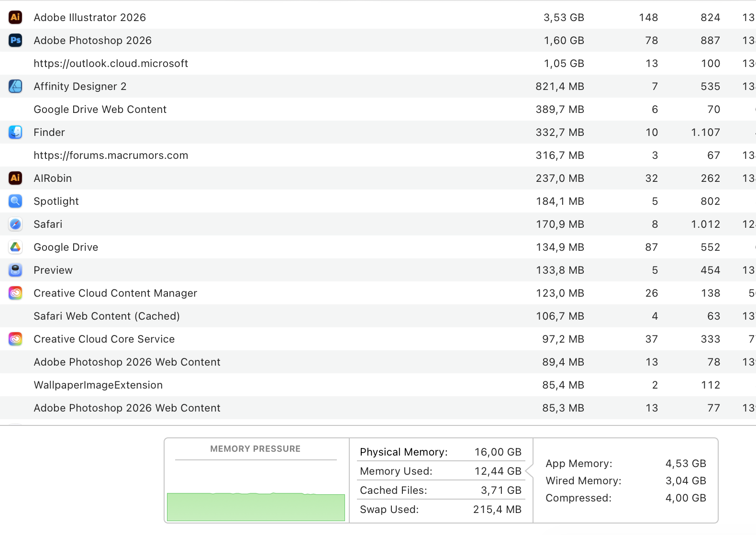
Task: Select the "AIRobin" process name
Action: click(x=53, y=178)
